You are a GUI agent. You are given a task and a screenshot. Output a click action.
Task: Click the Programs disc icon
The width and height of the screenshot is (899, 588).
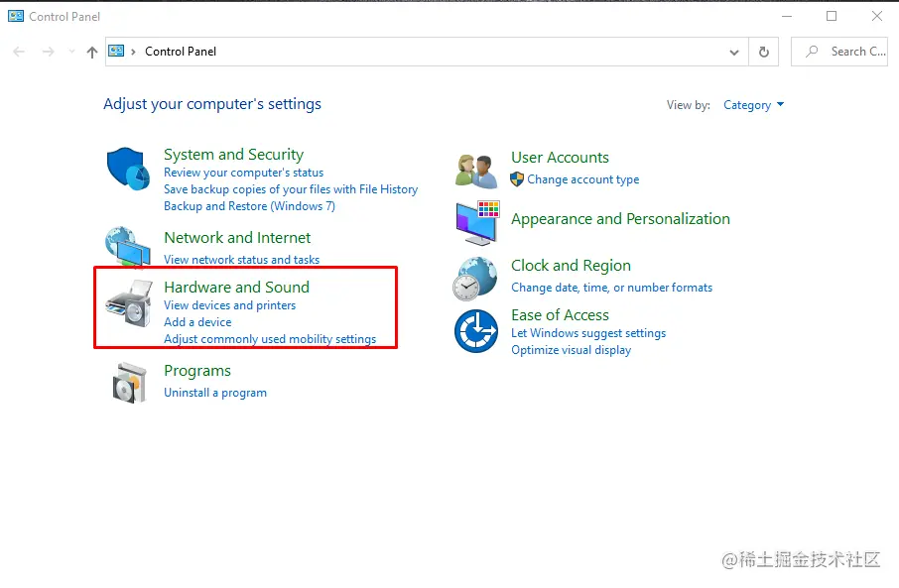click(130, 383)
